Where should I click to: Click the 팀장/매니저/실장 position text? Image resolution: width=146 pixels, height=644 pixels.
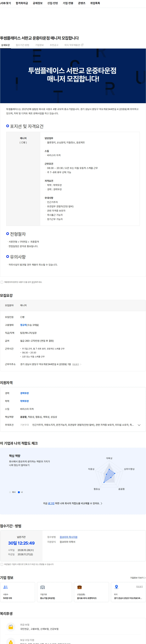(28, 333)
